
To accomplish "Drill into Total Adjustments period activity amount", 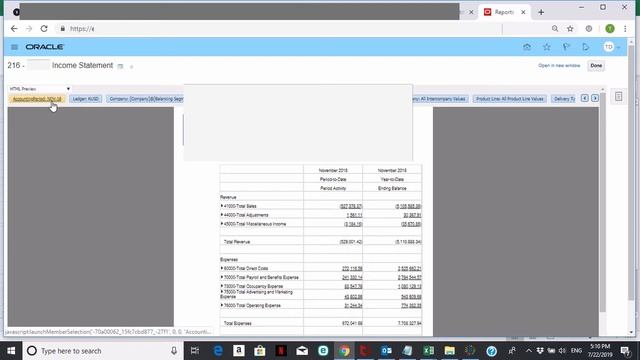I will point(354,215).
